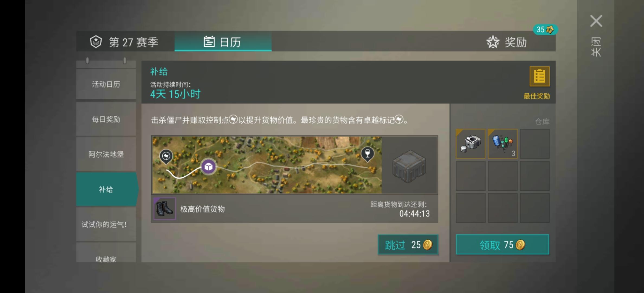This screenshot has height=293, width=644.
Task: Tap the empty third warehouse slot
Action: coord(535,144)
